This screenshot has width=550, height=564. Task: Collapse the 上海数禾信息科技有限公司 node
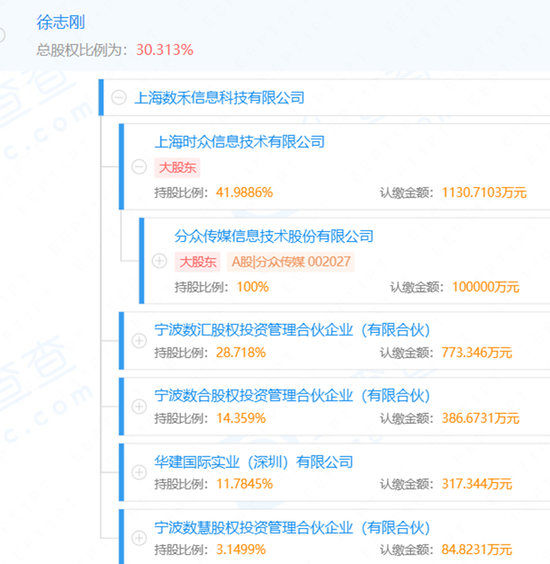[119, 97]
